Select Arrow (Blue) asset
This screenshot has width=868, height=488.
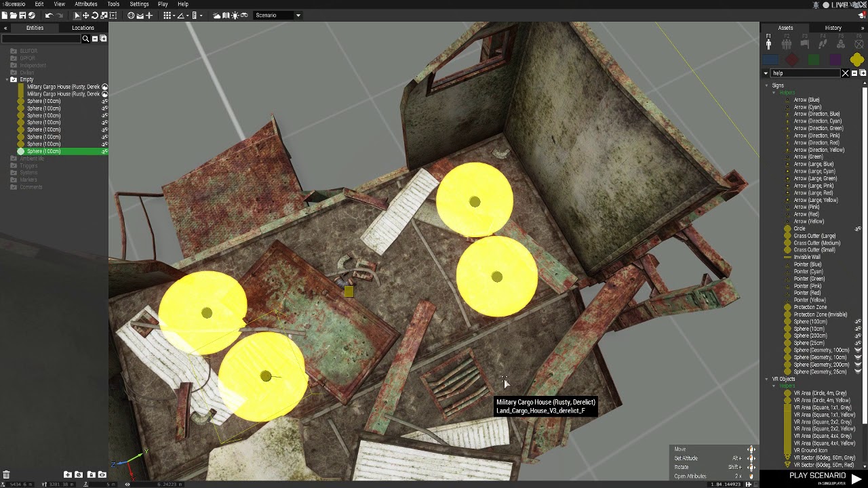pos(806,100)
